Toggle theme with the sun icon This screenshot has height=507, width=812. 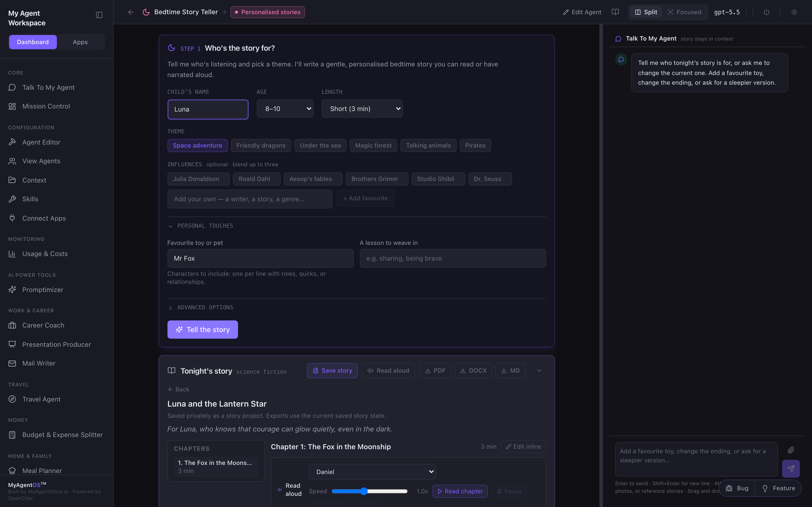(x=794, y=12)
